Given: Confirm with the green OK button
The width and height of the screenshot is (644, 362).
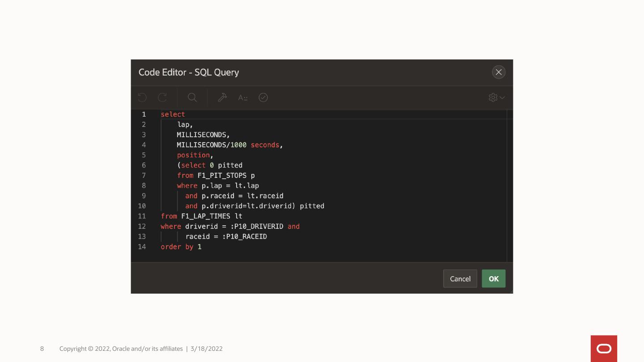Looking at the screenshot, I should point(494,278).
